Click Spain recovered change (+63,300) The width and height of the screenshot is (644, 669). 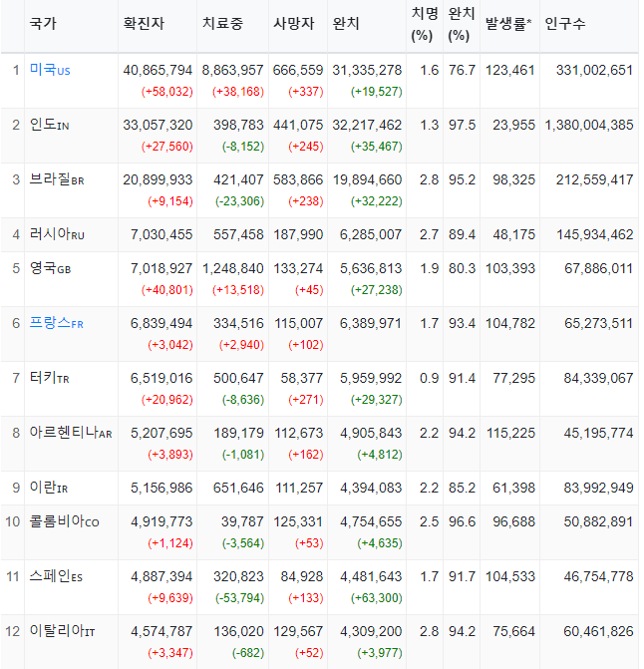(377, 598)
